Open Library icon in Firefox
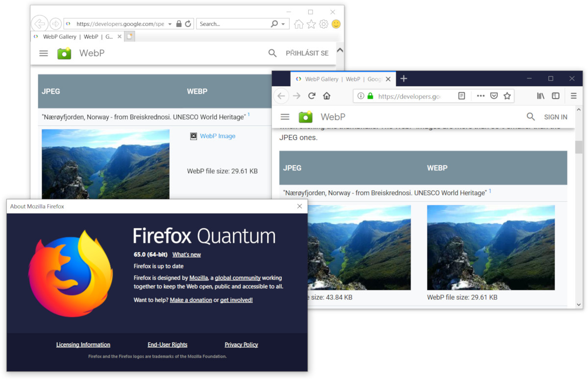Screen dimensions: 588x380 540,96
